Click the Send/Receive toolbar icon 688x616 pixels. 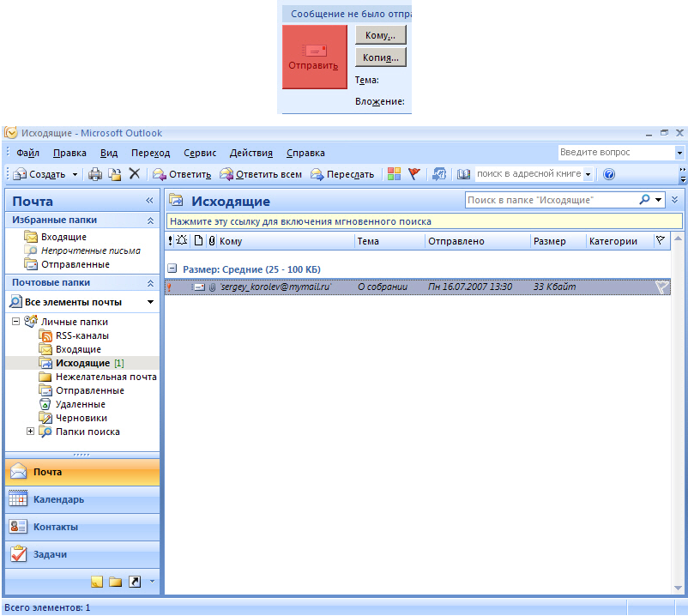(438, 174)
